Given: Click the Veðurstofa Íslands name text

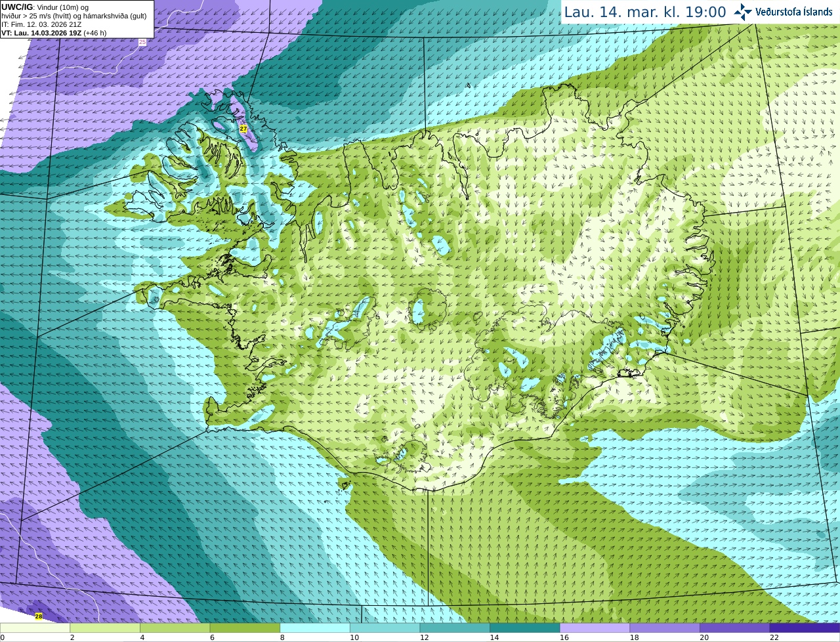Looking at the screenshot, I should [x=794, y=12].
